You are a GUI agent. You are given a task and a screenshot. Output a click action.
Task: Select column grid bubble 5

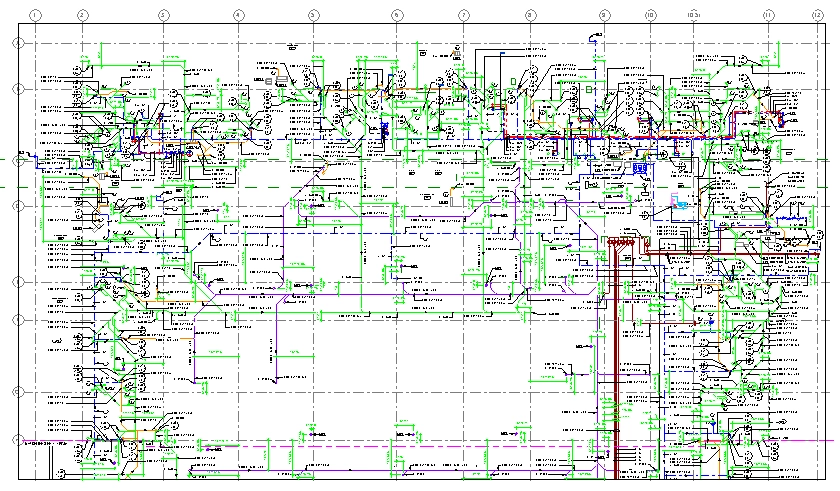point(314,15)
